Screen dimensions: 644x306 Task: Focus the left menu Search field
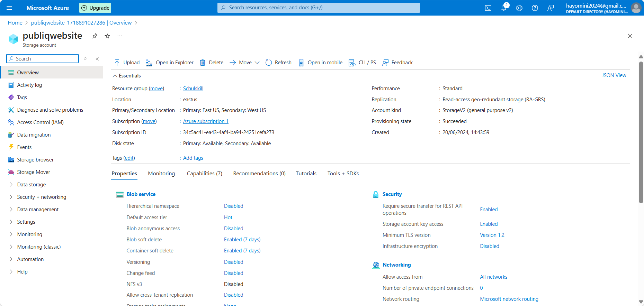click(x=43, y=59)
